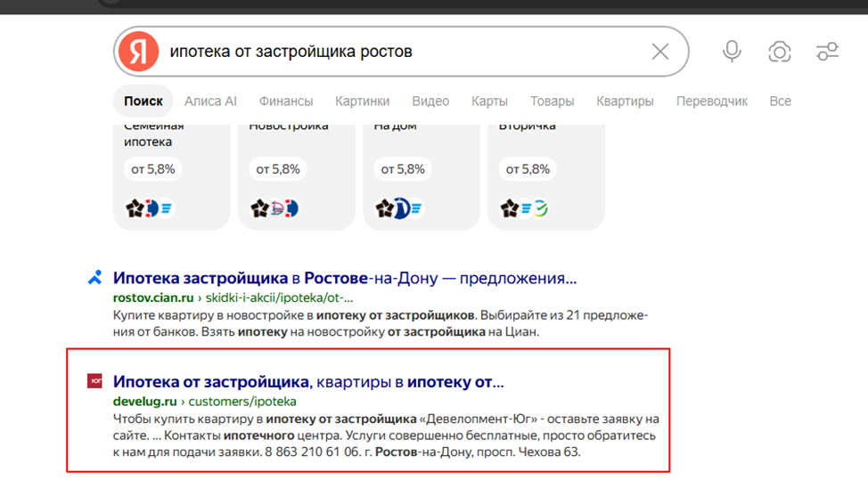Select the Поиск tab

143,102
